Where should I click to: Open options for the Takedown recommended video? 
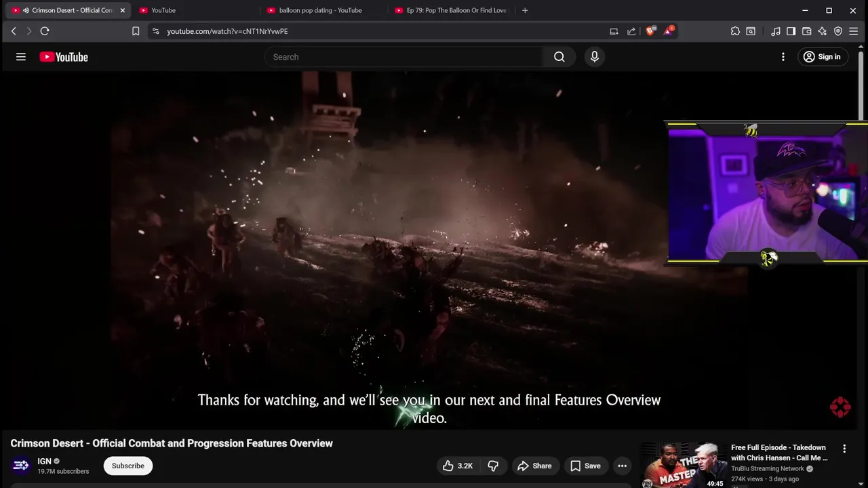(844, 449)
